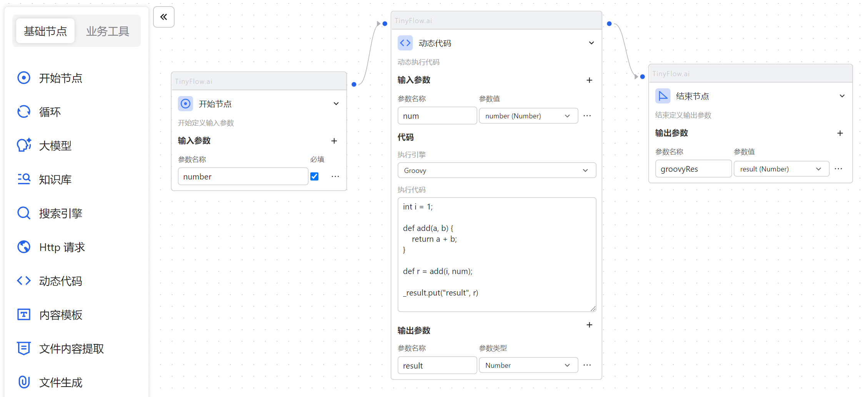The width and height of the screenshot is (868, 397).
Task: Click the result output name field
Action: pos(437,365)
